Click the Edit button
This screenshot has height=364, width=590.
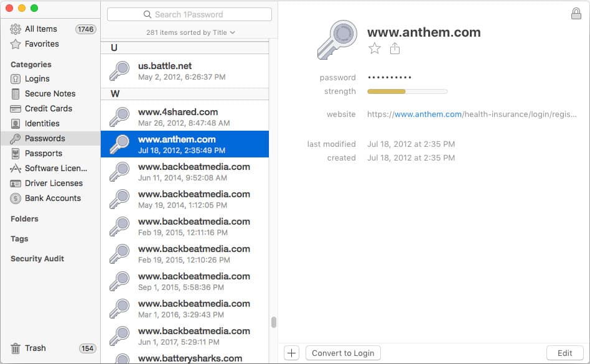click(564, 353)
